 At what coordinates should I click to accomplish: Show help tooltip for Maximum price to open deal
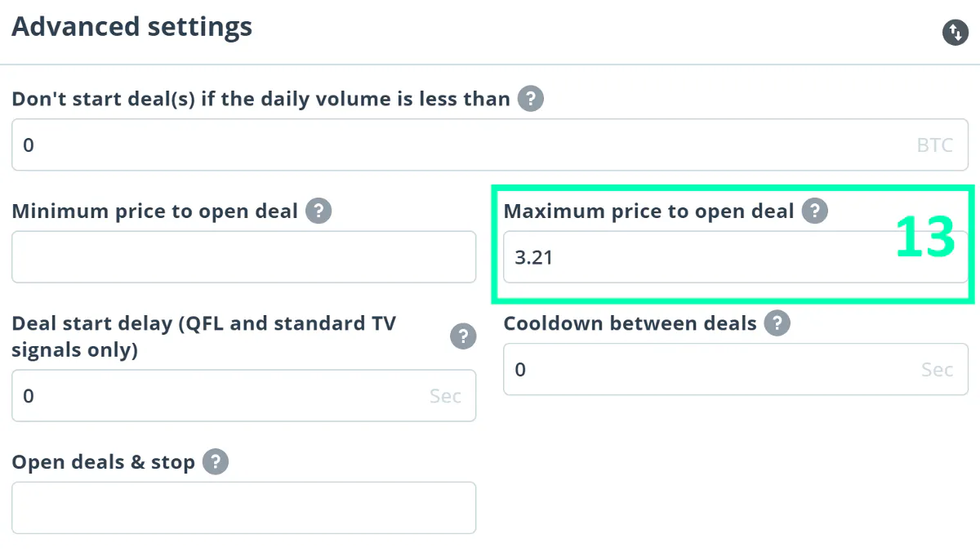coord(814,211)
